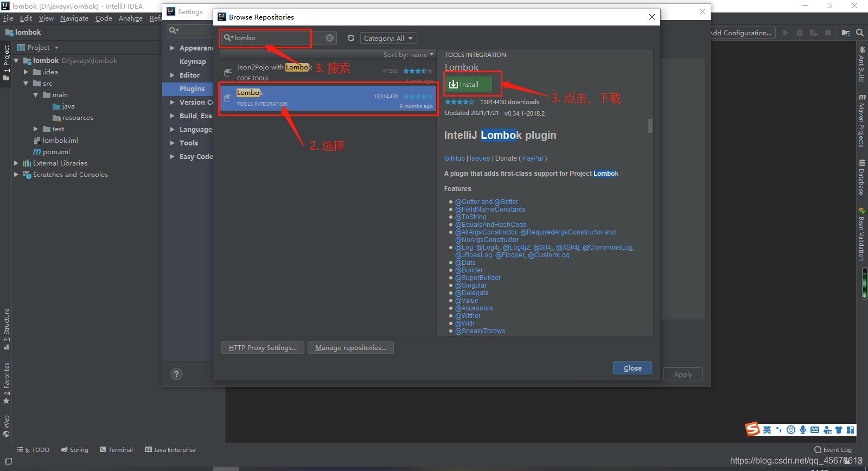Click the Settings search magnifier icon
Viewport: 868px width, 471px height.
174,30
